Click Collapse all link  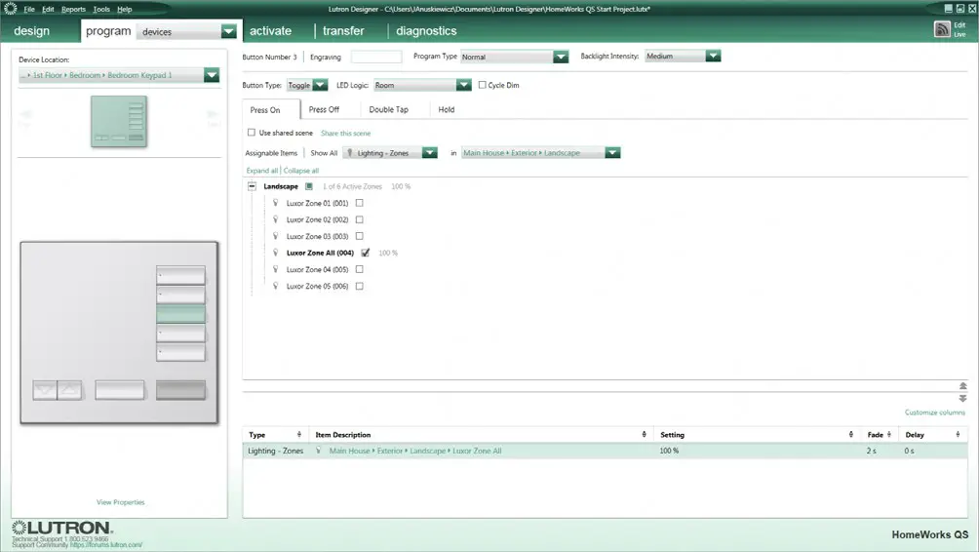(301, 170)
